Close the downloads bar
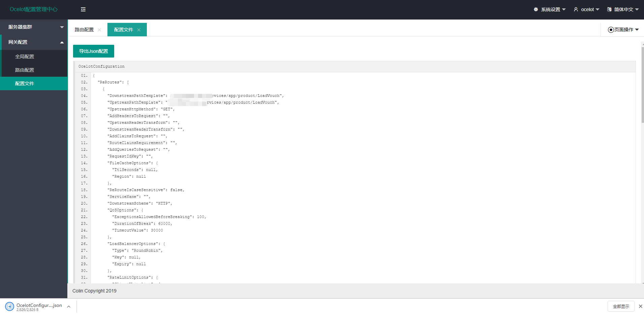 click(x=640, y=306)
